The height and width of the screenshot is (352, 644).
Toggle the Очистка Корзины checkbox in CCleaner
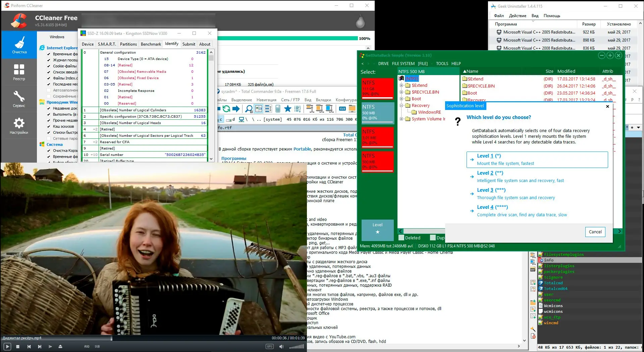click(49, 151)
